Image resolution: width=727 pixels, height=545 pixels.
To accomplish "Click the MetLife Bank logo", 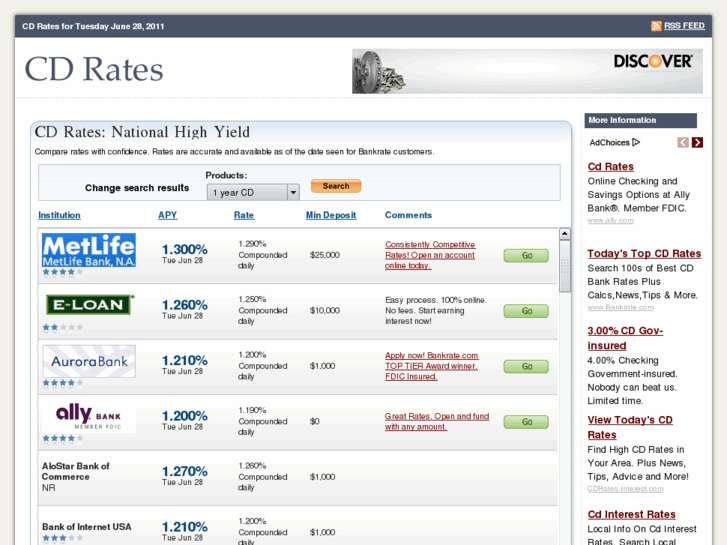I will [x=88, y=250].
